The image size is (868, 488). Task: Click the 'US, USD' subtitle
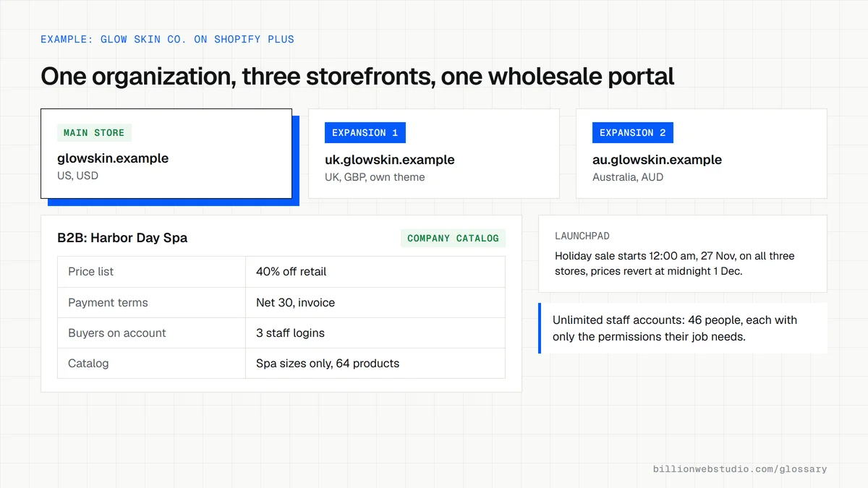click(x=78, y=176)
